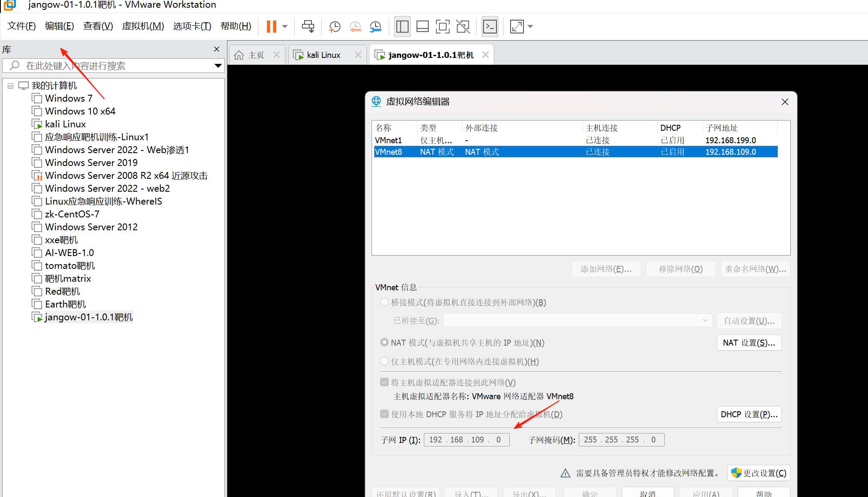
Task: Toggle the thumbnail bar view icon
Action: coord(423,27)
